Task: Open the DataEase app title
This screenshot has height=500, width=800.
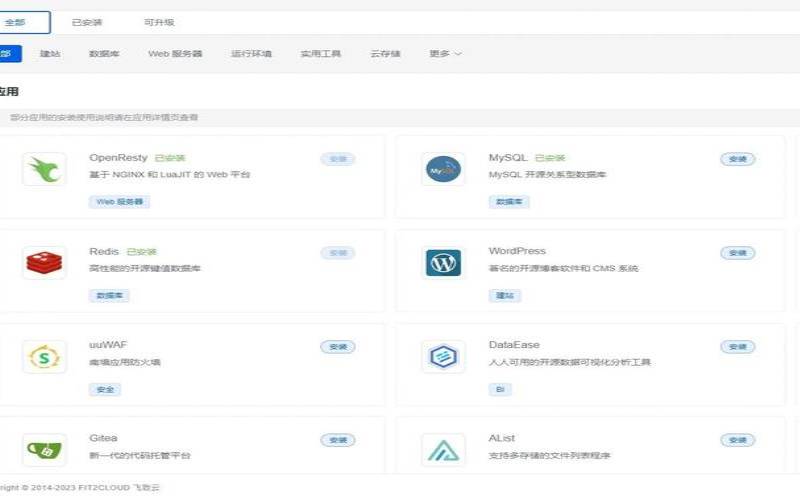Action: 514,345
